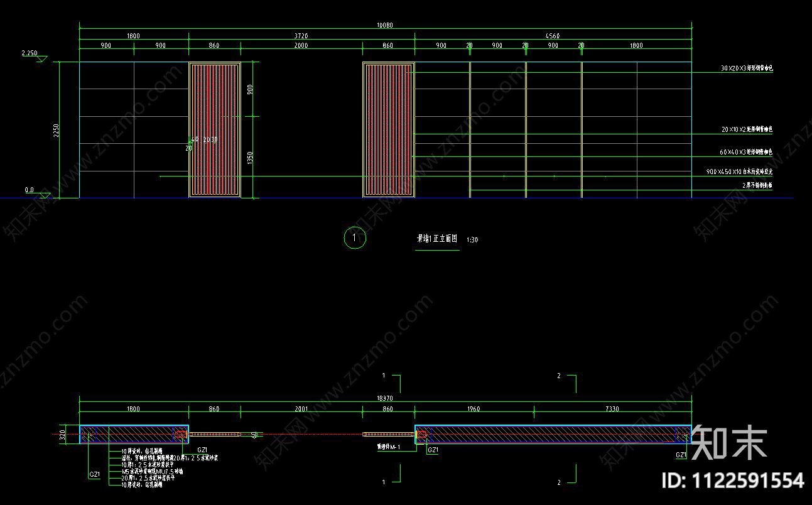Select the 2000 dimension between the doors
Viewport: 812px width, 505px height.
pyautogui.click(x=301, y=46)
